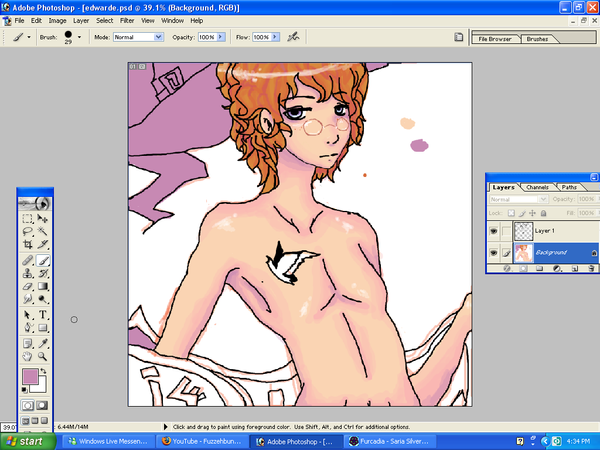Screen dimensions: 600x450
Task: Select the Zoom magnifier tool
Action: (x=42, y=357)
